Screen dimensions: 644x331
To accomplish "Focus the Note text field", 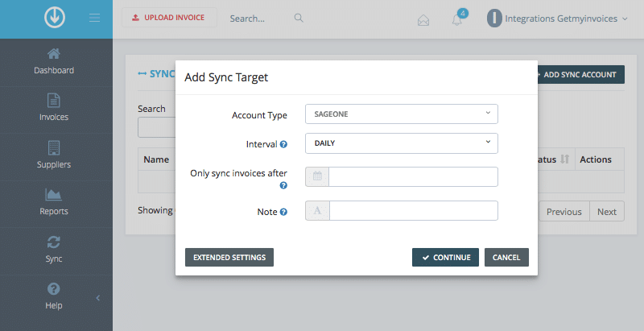I will pyautogui.click(x=414, y=211).
